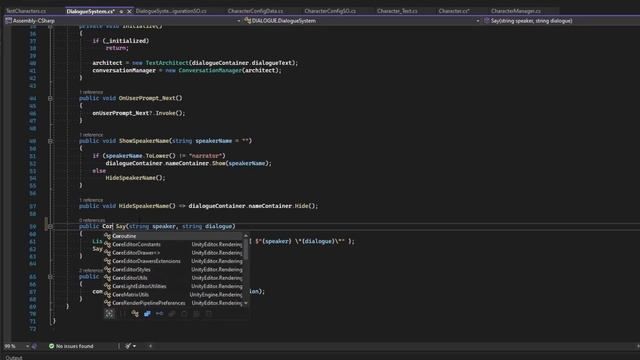Click the green check health indicator icon

point(51,346)
